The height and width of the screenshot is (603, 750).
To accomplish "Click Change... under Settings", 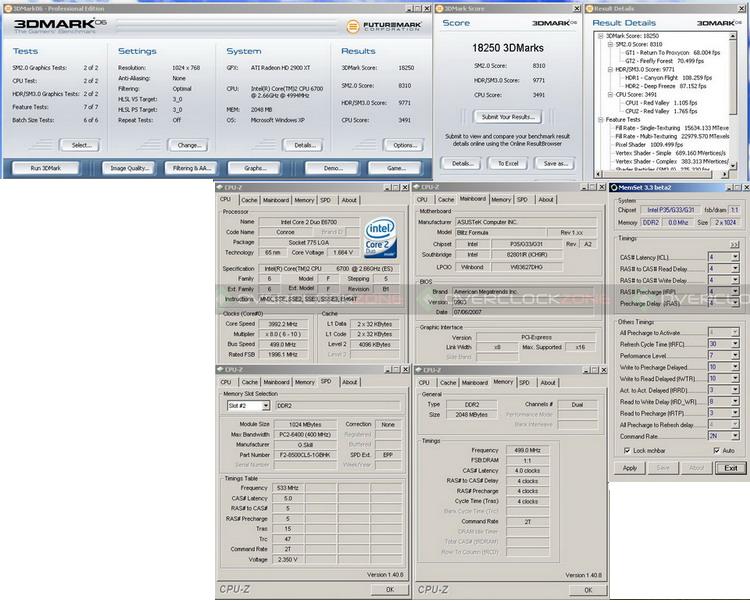I will [x=188, y=145].
